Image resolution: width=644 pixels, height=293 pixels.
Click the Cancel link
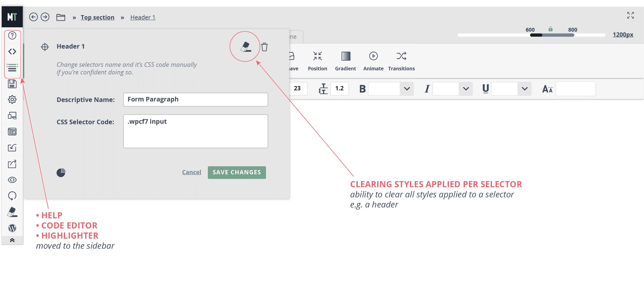[192, 172]
